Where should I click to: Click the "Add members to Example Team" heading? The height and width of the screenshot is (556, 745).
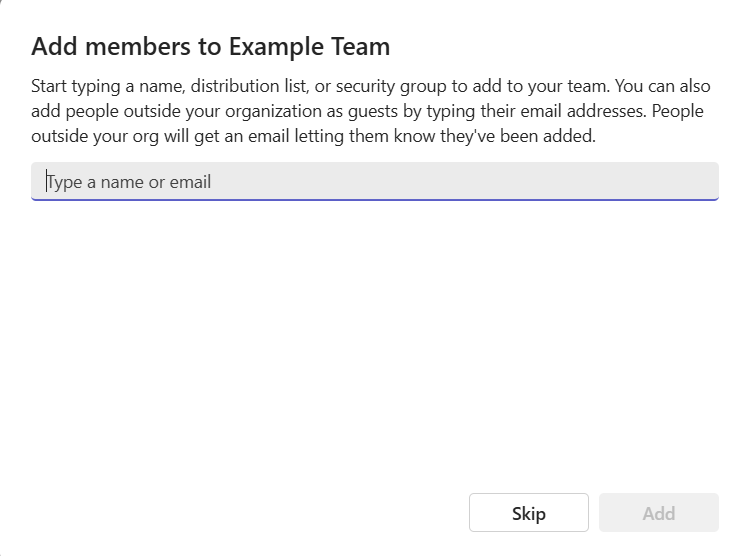coord(211,46)
